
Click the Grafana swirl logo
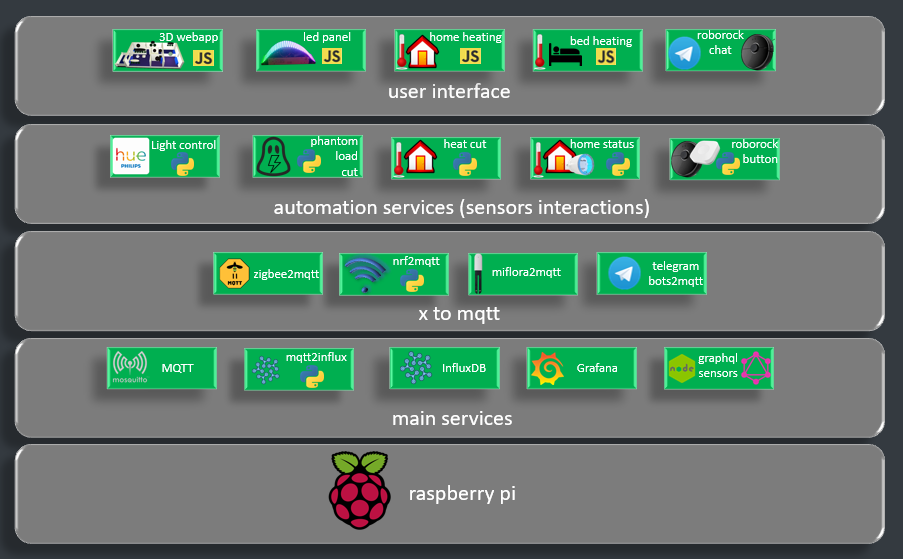pyautogui.click(x=547, y=368)
